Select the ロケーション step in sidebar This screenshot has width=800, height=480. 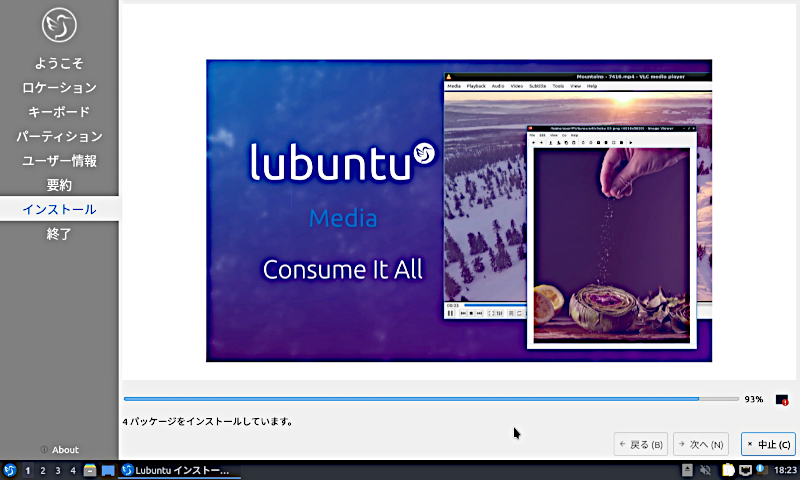pyautogui.click(x=59, y=88)
